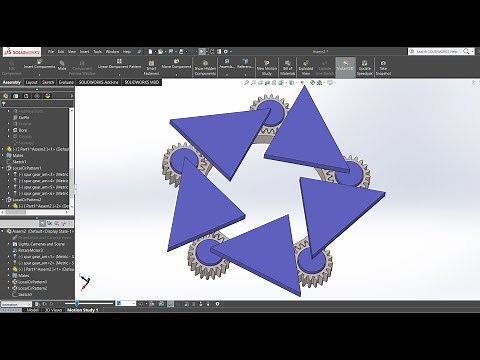
Task: Click the Play button in motion toolbar
Action: [x=51, y=304]
